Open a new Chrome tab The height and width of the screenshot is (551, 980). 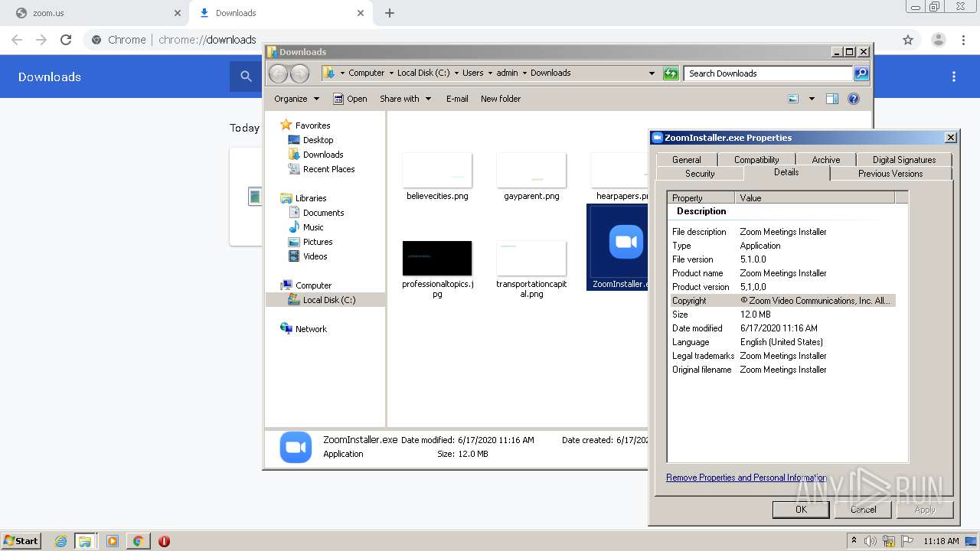tap(390, 13)
